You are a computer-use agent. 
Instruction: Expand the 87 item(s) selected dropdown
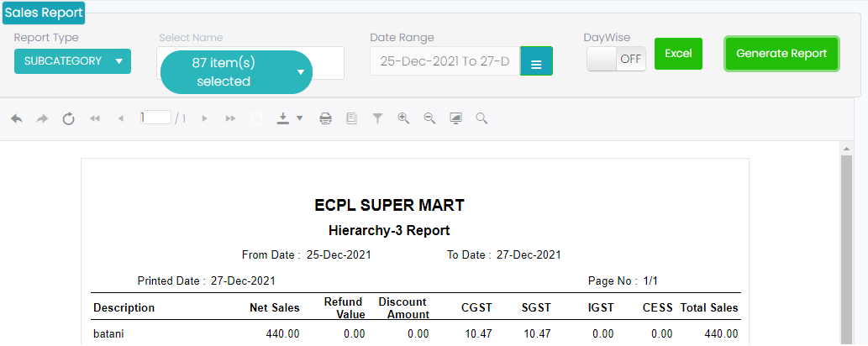coord(235,72)
